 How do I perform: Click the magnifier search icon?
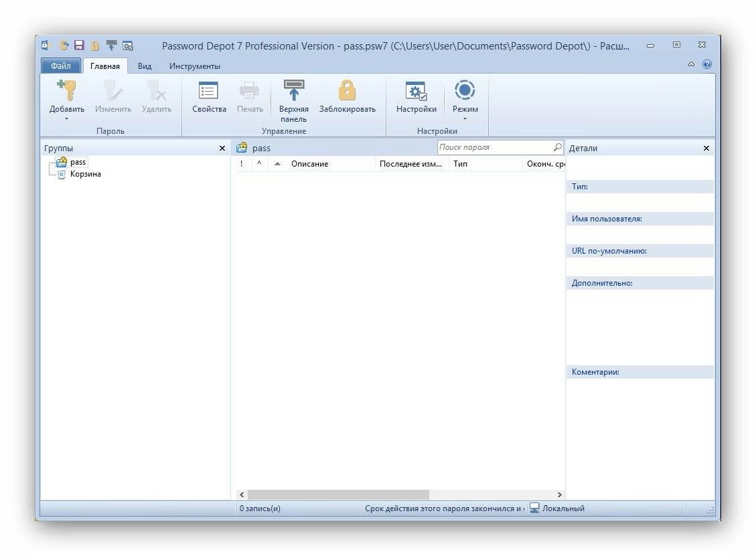pyautogui.click(x=557, y=147)
